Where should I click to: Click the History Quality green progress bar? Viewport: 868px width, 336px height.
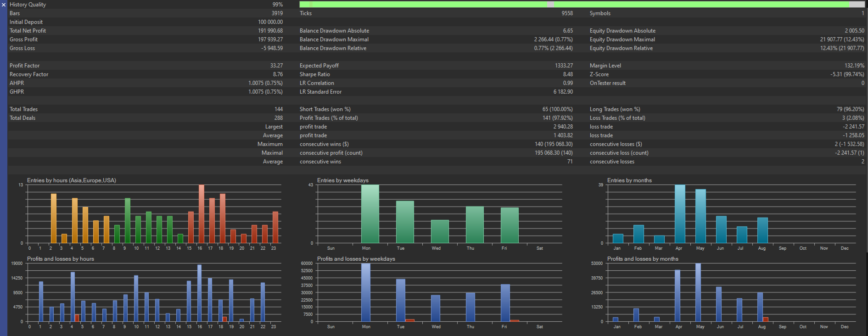pyautogui.click(x=582, y=4)
